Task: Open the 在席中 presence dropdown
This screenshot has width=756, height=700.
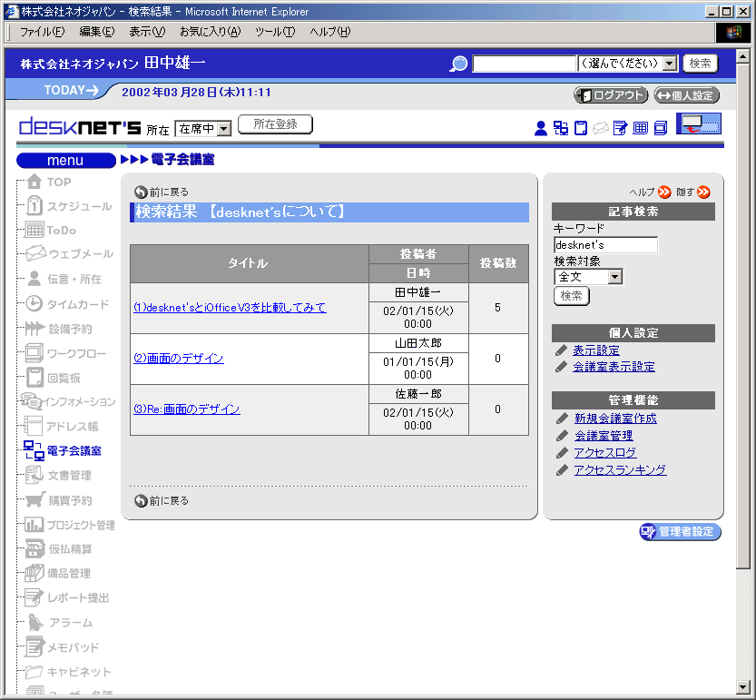Action: [x=203, y=129]
